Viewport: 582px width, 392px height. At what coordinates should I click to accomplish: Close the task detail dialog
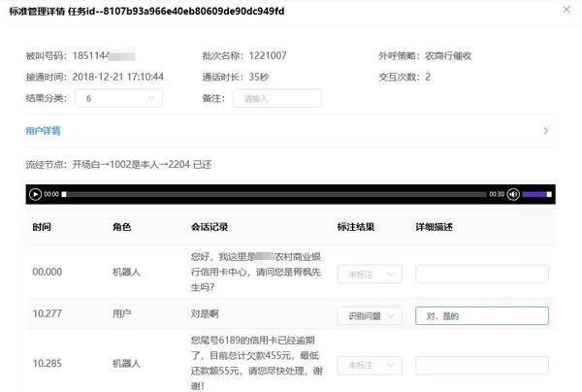tap(566, 10)
